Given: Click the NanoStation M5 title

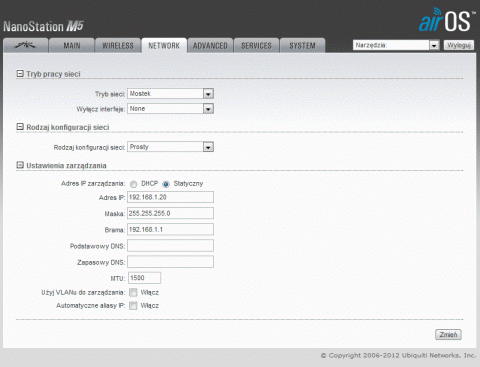Looking at the screenshot, I should (x=43, y=26).
